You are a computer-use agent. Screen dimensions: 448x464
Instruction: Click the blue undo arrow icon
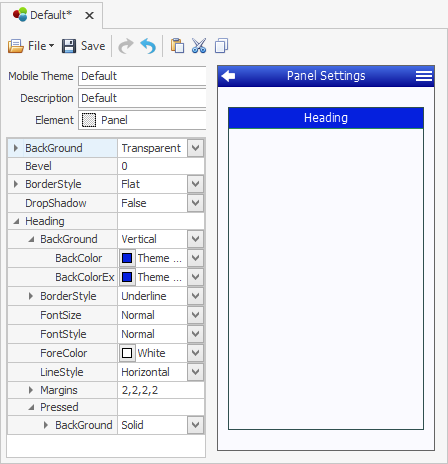pos(148,46)
